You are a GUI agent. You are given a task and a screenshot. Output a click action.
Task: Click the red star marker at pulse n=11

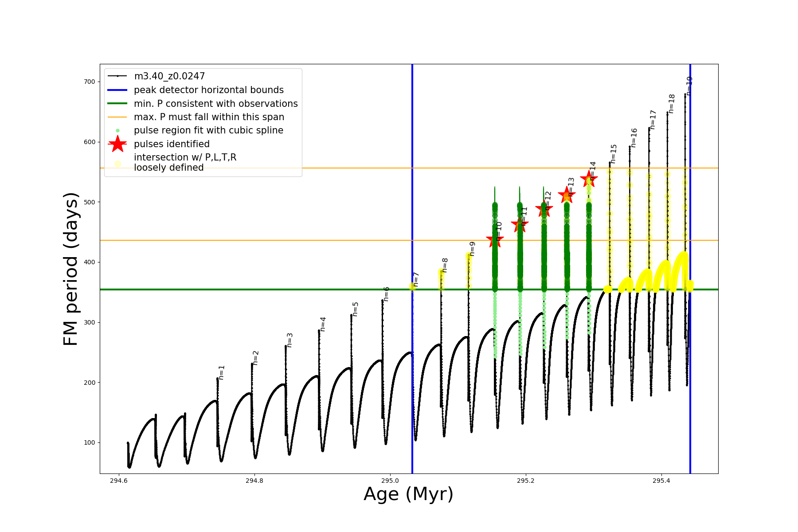[520, 224]
